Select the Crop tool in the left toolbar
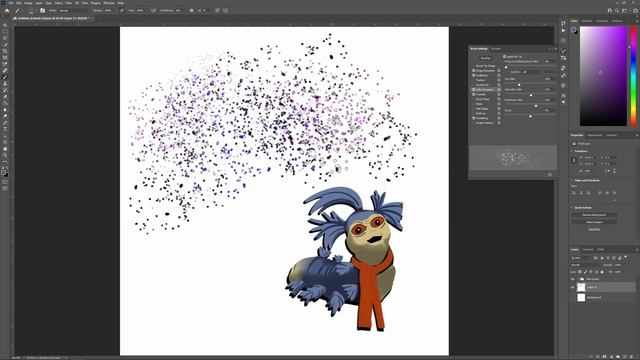 [x=5, y=51]
